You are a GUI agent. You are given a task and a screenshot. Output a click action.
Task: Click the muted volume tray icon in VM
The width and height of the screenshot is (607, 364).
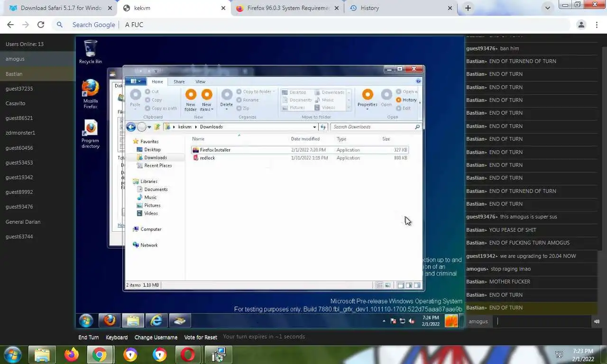click(411, 321)
